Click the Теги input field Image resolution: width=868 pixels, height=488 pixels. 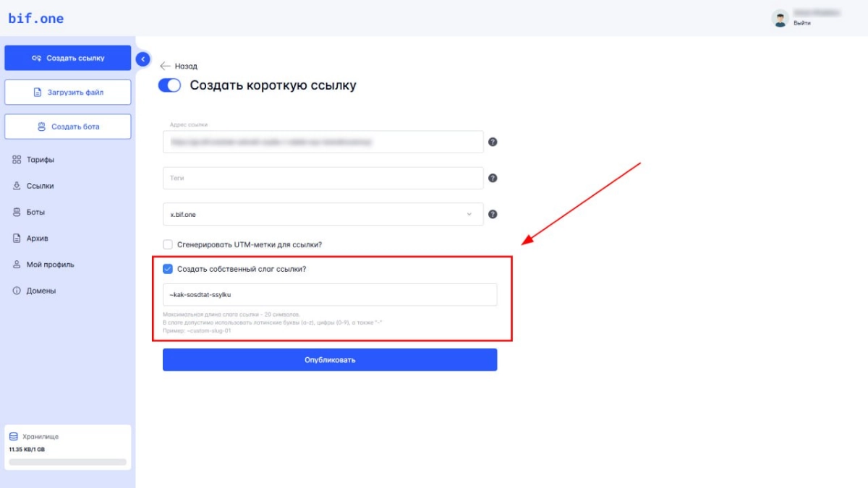coord(323,178)
